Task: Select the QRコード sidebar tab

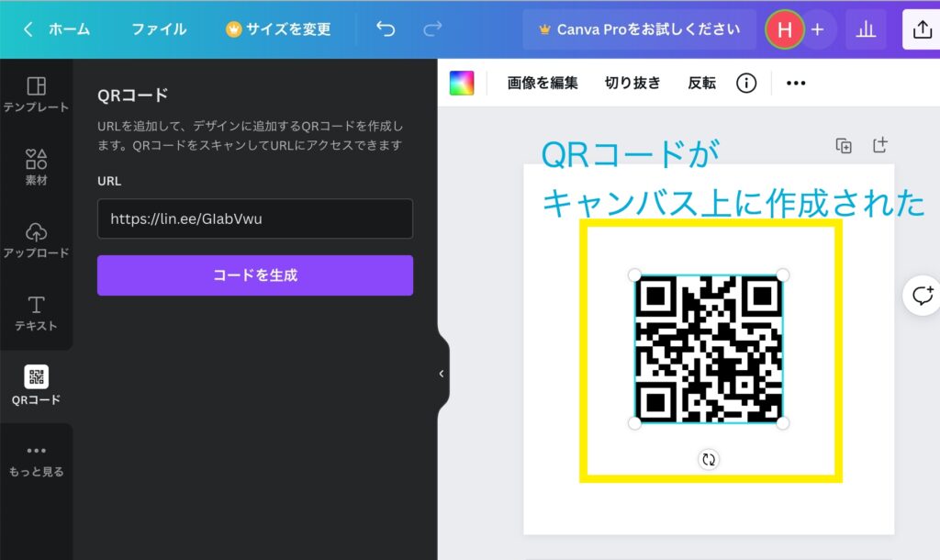Action: tap(36, 386)
